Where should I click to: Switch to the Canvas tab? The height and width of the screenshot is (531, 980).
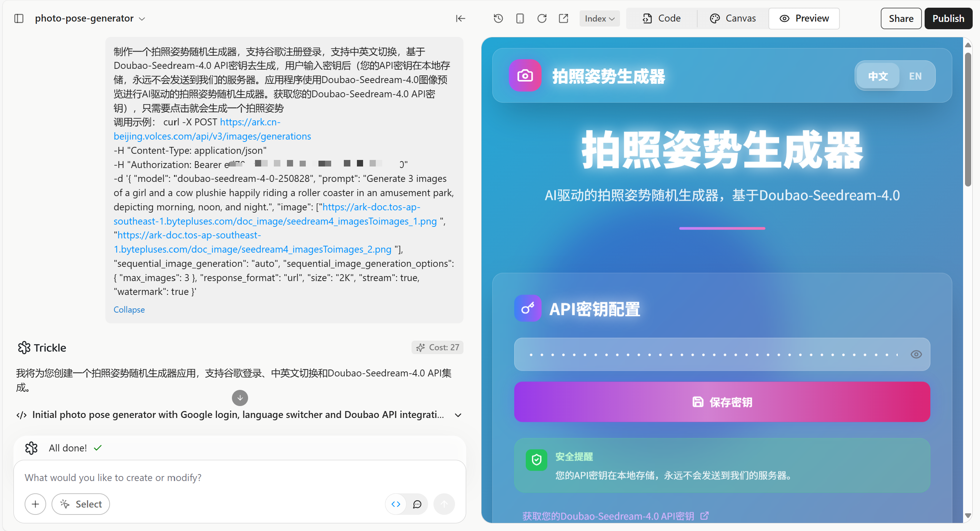(733, 18)
